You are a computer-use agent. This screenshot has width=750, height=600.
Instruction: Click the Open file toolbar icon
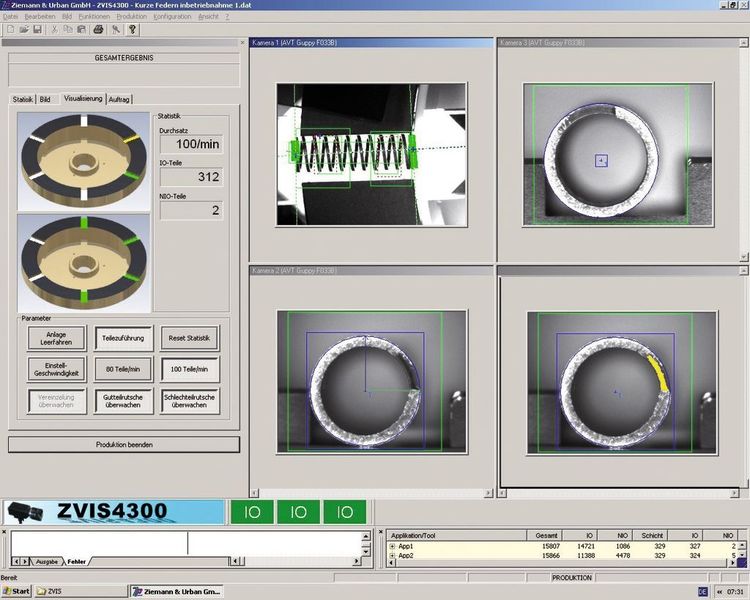click(23, 29)
